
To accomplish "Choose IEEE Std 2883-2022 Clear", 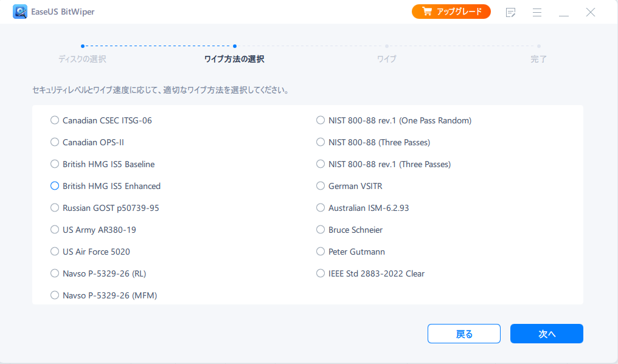I will pos(321,273).
